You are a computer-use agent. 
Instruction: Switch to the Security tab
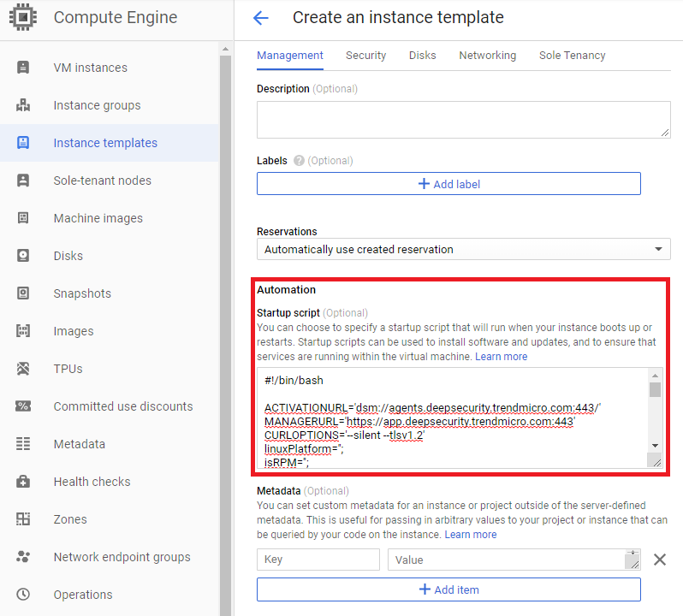point(365,56)
